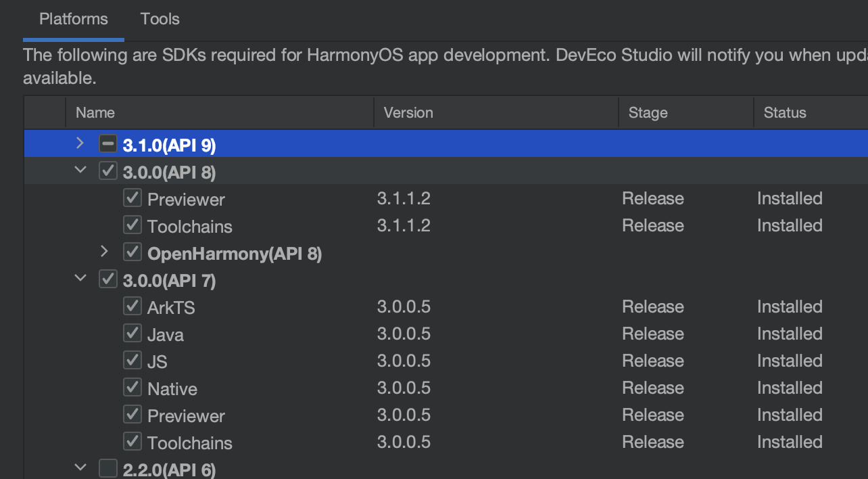Click "Release" stage in the Native row
Image resolution: width=868 pixels, height=479 pixels.
click(x=653, y=388)
